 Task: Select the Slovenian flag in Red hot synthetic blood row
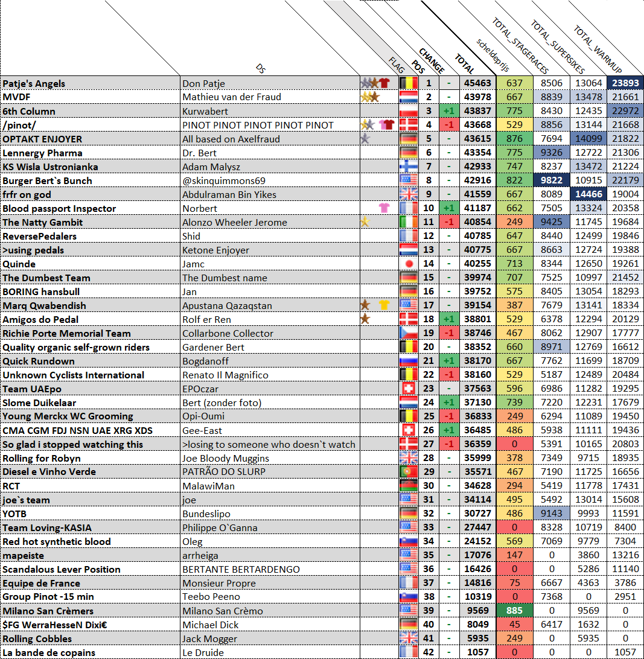[408, 541]
